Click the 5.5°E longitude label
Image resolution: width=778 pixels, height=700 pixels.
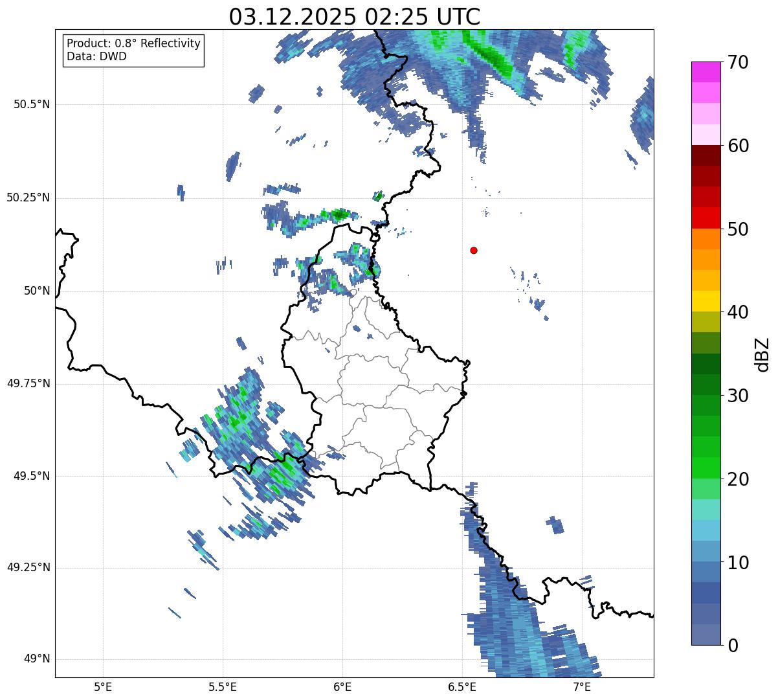pyautogui.click(x=223, y=688)
